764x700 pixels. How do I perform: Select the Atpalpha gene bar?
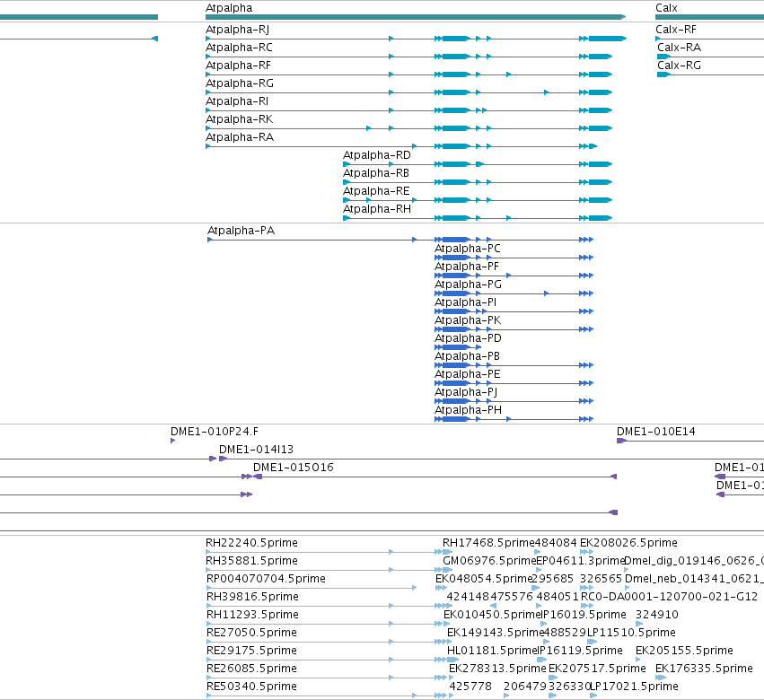click(416, 17)
